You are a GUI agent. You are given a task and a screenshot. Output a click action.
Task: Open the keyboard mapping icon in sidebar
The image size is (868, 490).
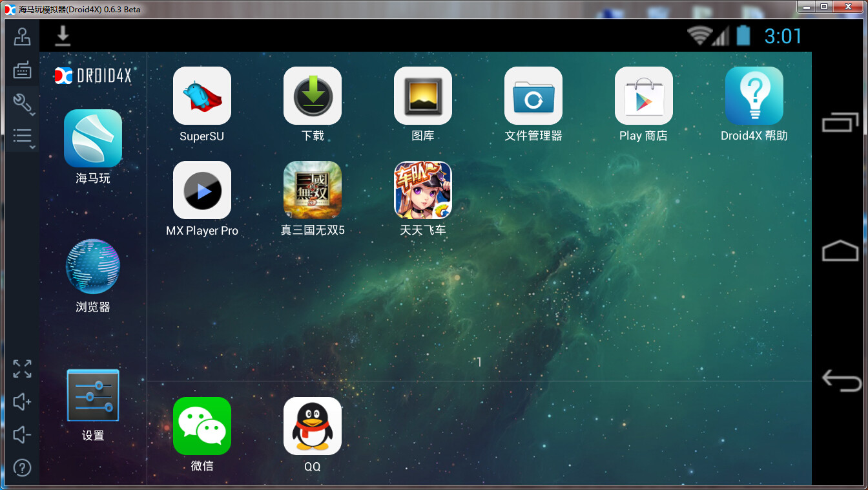tap(22, 70)
